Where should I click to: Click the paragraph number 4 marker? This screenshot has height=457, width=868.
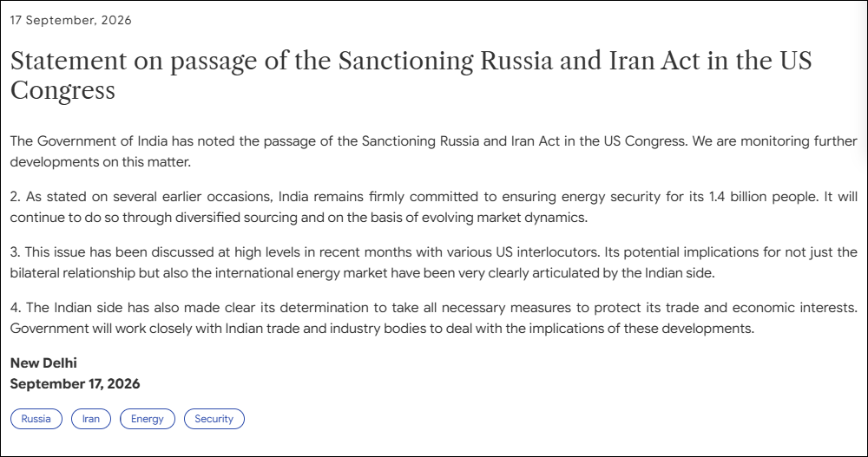point(16,308)
